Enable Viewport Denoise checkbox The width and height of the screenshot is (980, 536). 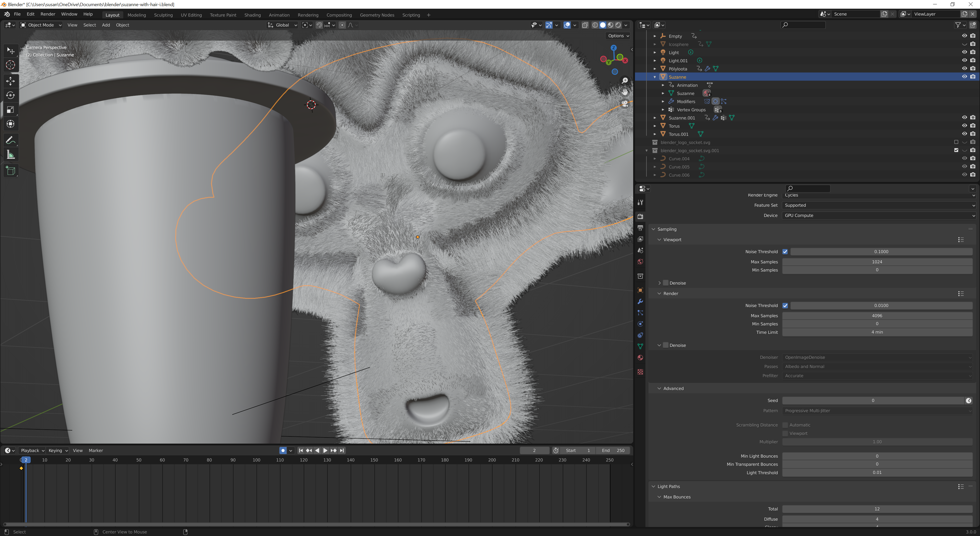point(666,283)
